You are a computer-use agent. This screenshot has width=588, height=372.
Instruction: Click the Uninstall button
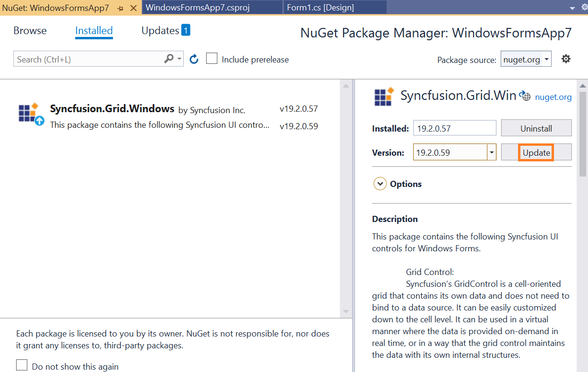tap(536, 128)
